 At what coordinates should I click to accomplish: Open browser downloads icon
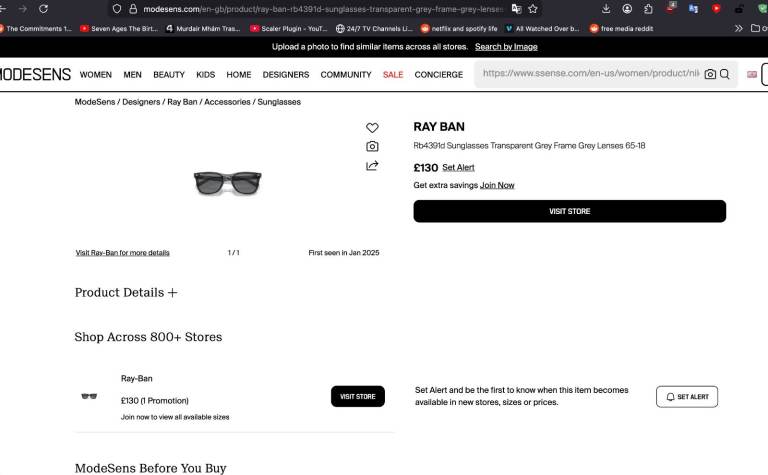(x=605, y=9)
